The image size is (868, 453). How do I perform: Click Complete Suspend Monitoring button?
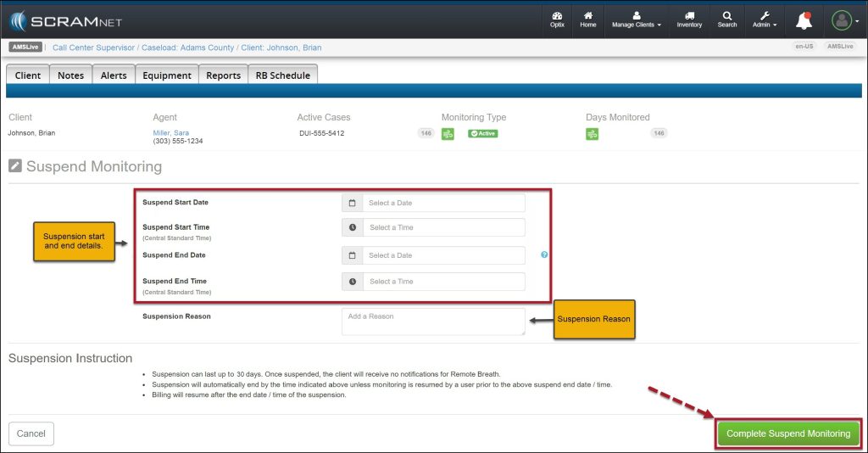pos(788,433)
